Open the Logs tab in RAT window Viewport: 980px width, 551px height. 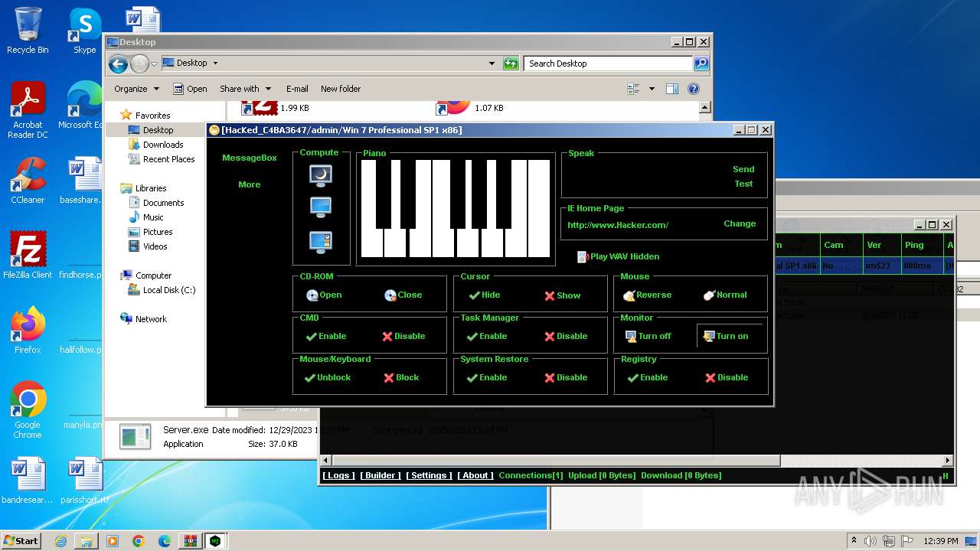(x=338, y=475)
